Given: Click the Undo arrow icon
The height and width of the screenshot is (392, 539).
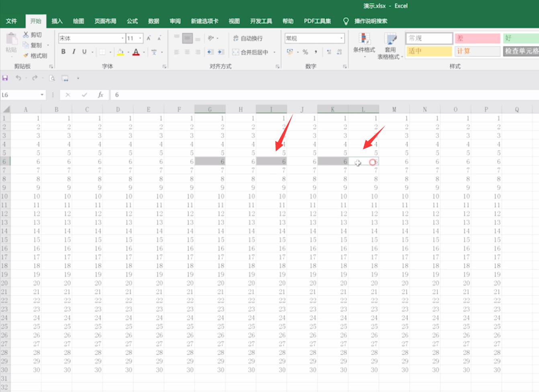Looking at the screenshot, I should pos(18,78).
